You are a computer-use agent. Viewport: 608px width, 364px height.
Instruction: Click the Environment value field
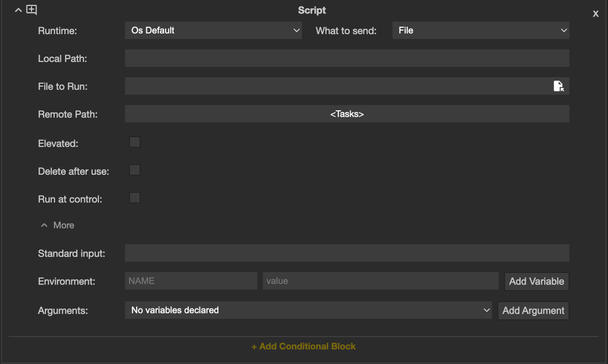pos(380,281)
